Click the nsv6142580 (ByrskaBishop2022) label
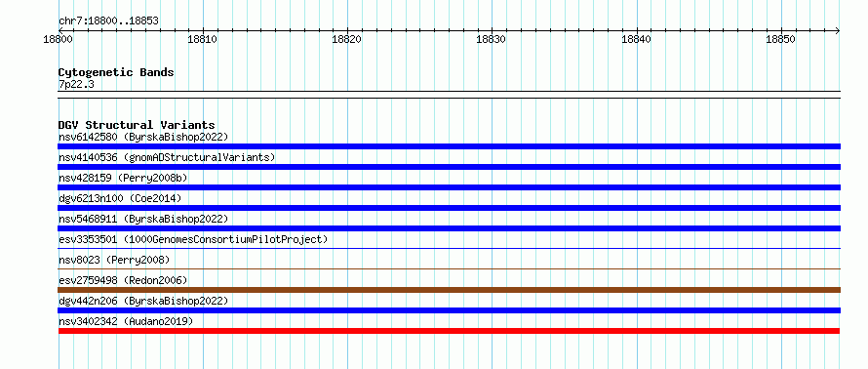 tap(142, 137)
